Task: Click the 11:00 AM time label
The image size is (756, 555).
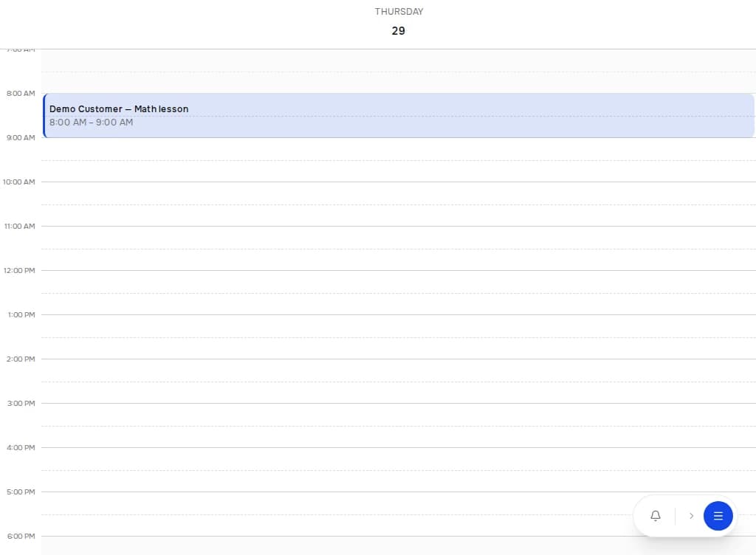Action: pos(20,227)
